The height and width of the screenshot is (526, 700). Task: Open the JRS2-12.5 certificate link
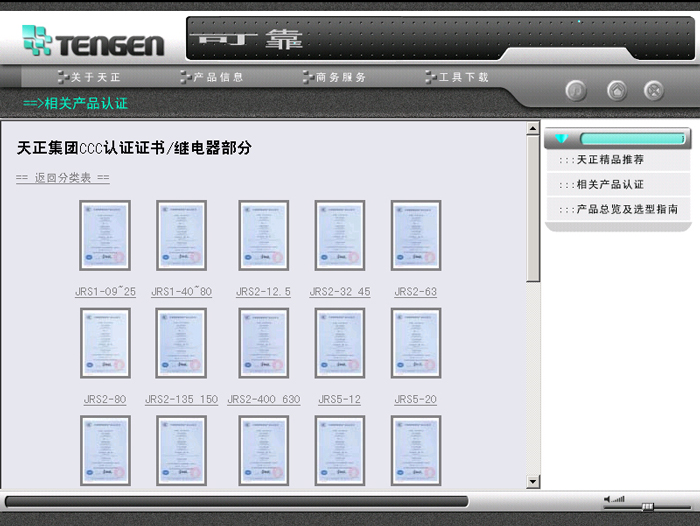point(263,292)
